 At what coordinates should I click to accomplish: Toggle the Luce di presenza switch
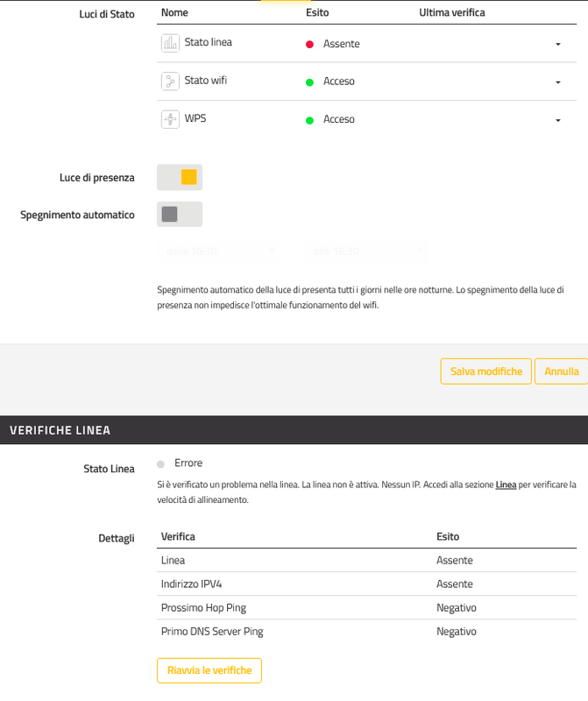click(x=180, y=177)
